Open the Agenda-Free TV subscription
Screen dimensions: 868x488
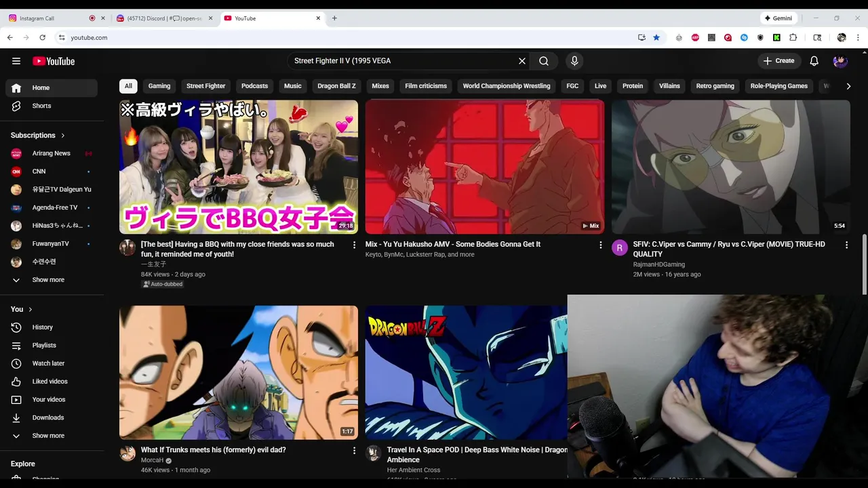52,207
